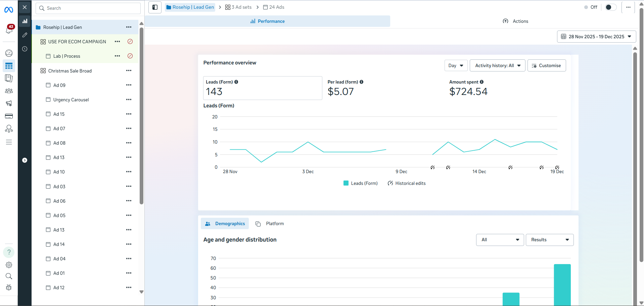The image size is (644, 306).
Task: Click the help question mark icon
Action: click(9, 252)
